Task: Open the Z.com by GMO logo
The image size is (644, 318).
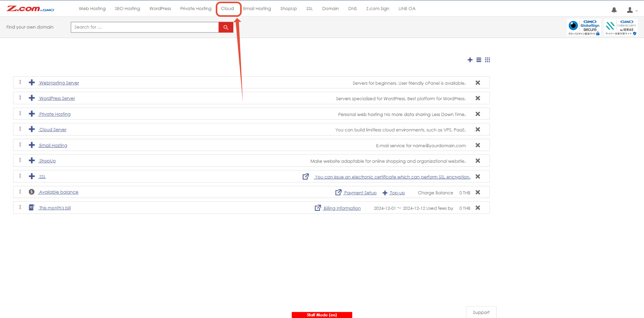Action: coord(30,8)
